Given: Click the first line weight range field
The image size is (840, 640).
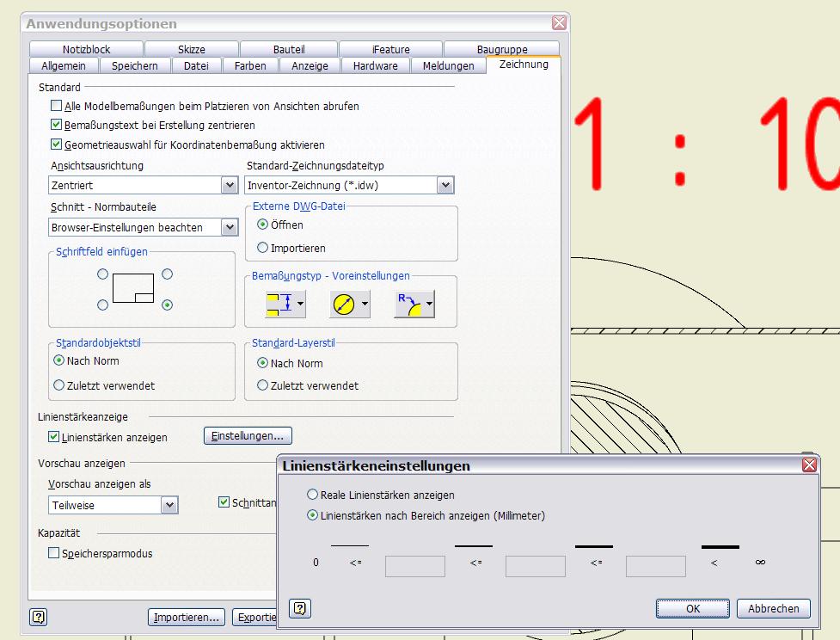Looking at the screenshot, I should tap(415, 566).
